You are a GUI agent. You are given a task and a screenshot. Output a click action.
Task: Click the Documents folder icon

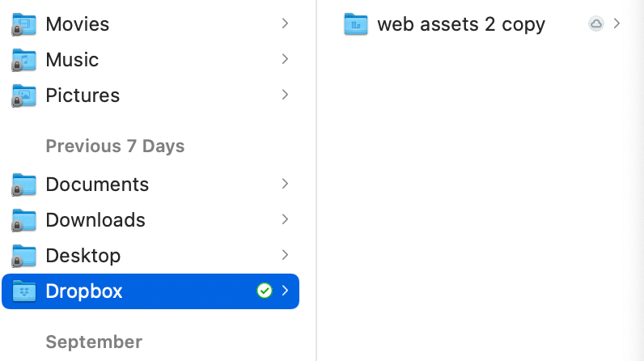(x=24, y=185)
